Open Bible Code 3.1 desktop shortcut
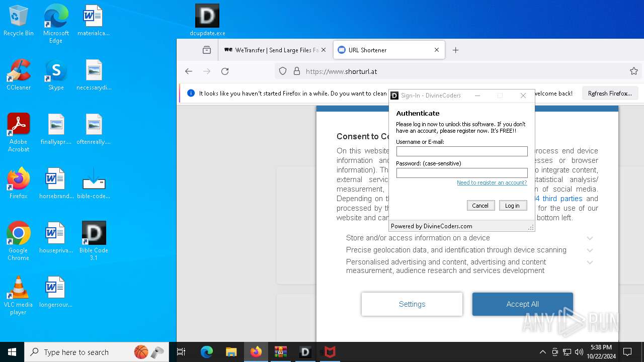This screenshot has width=644, height=362. [94, 241]
